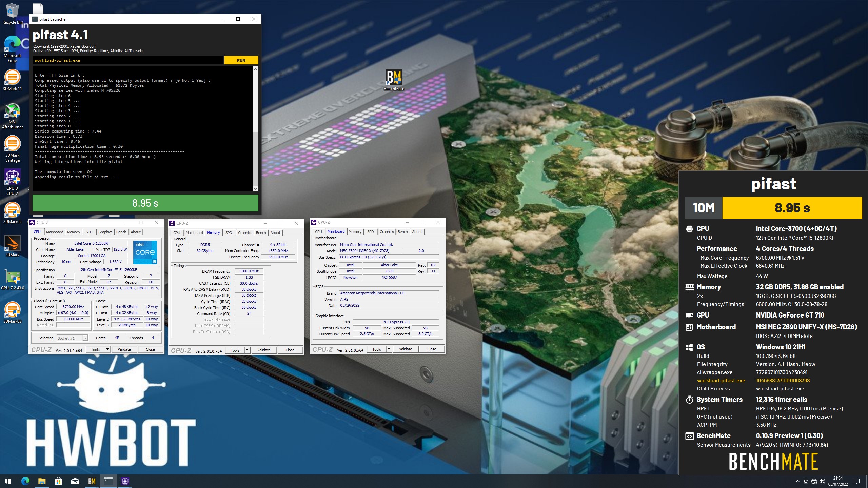Click the Intel Core i5 logo in CPU-Z

click(145, 252)
